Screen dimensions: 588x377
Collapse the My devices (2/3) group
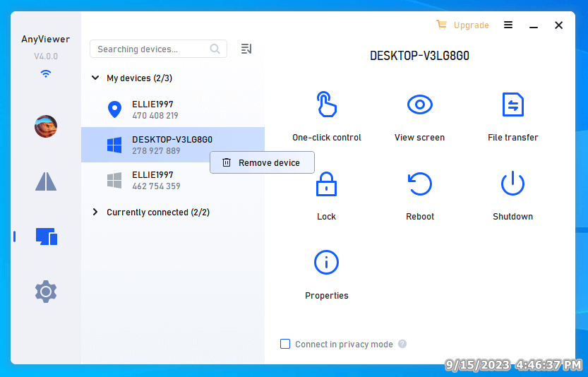pos(95,78)
